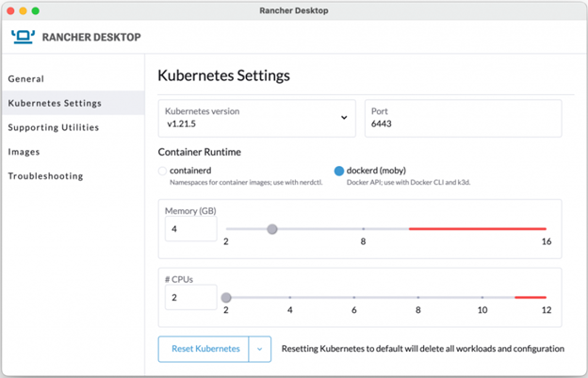Focus the # CPUs value field
The width and height of the screenshot is (588, 378).
[190, 298]
